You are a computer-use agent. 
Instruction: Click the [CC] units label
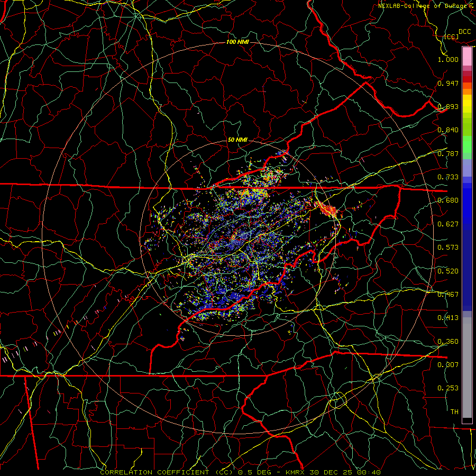tap(451, 37)
